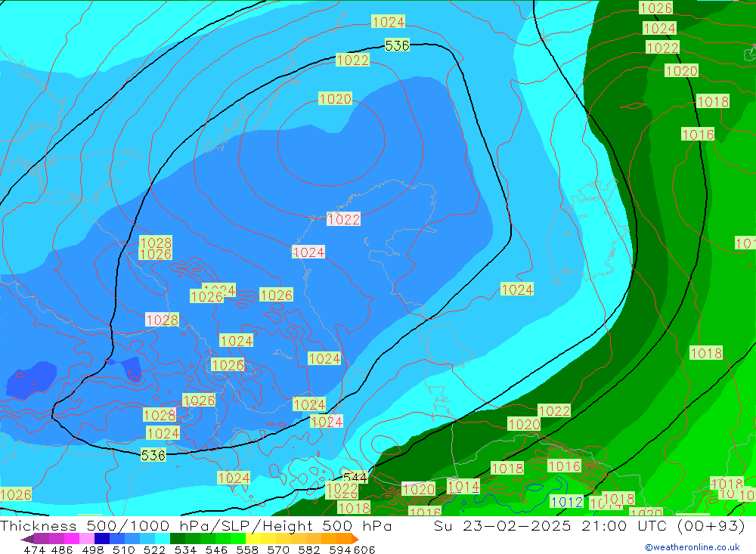The height and width of the screenshot is (554, 756).
Task: Click the 1022 label with white background
Action: pyautogui.click(x=344, y=219)
